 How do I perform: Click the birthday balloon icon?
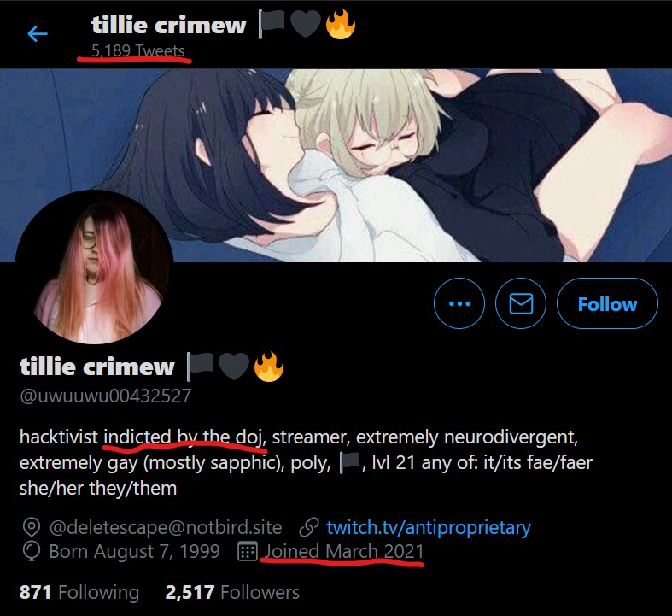[32, 552]
